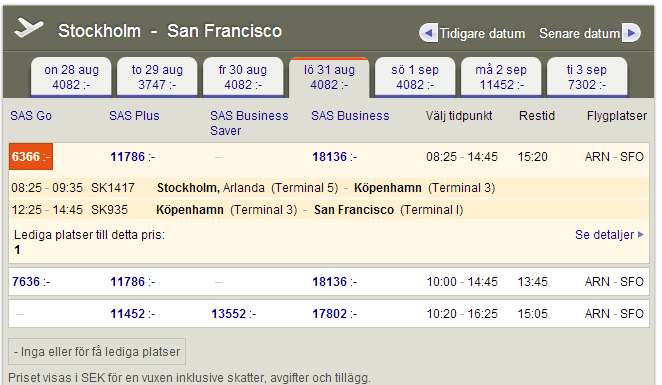Click the airplane icon in header

coord(28,28)
